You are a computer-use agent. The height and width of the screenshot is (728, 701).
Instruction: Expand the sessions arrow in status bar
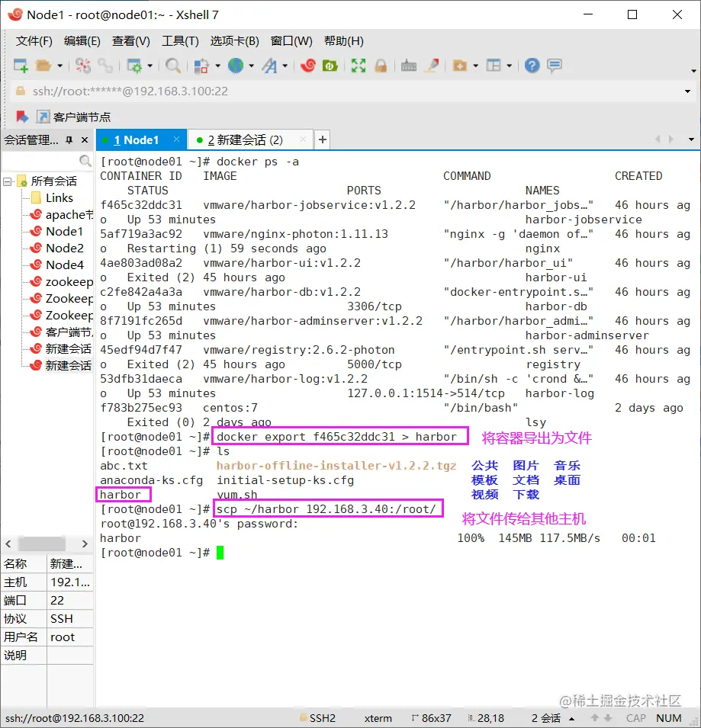coord(572,719)
